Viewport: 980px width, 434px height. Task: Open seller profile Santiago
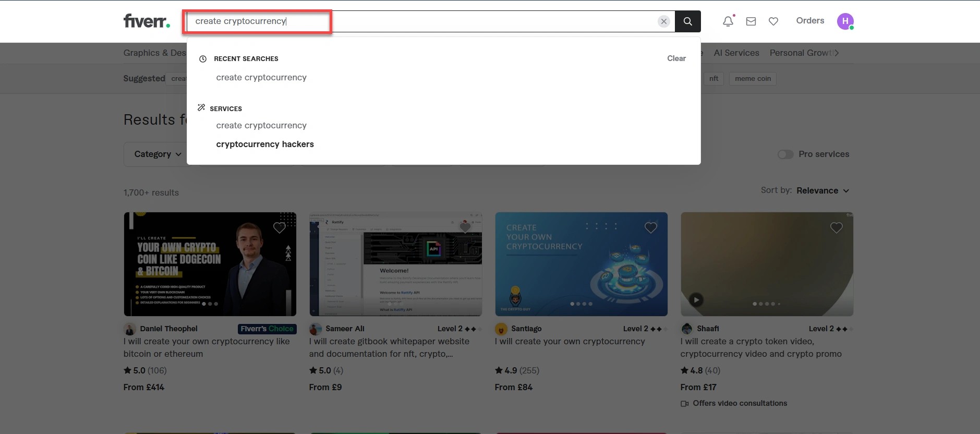coord(526,329)
